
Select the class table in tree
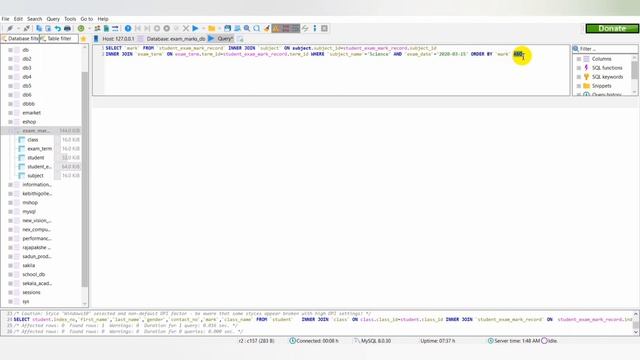coord(33,140)
